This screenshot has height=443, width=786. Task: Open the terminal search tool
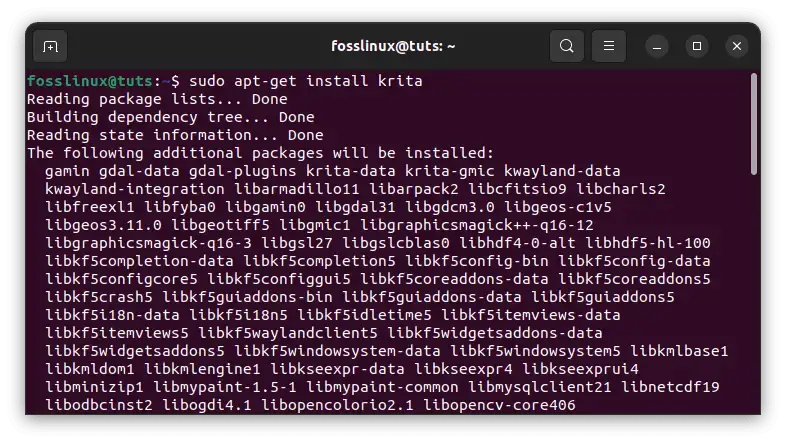coord(566,46)
